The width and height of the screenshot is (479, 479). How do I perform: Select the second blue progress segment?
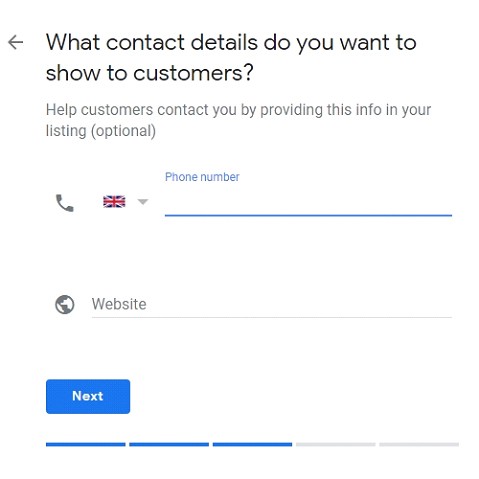[x=169, y=444]
